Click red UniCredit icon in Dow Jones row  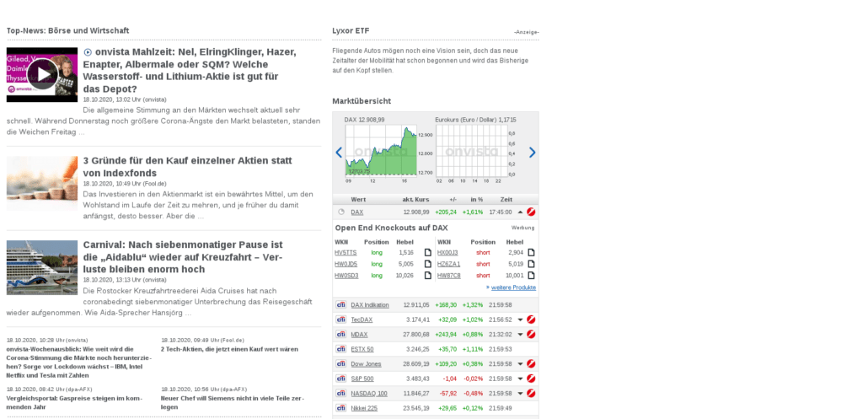[531, 363]
